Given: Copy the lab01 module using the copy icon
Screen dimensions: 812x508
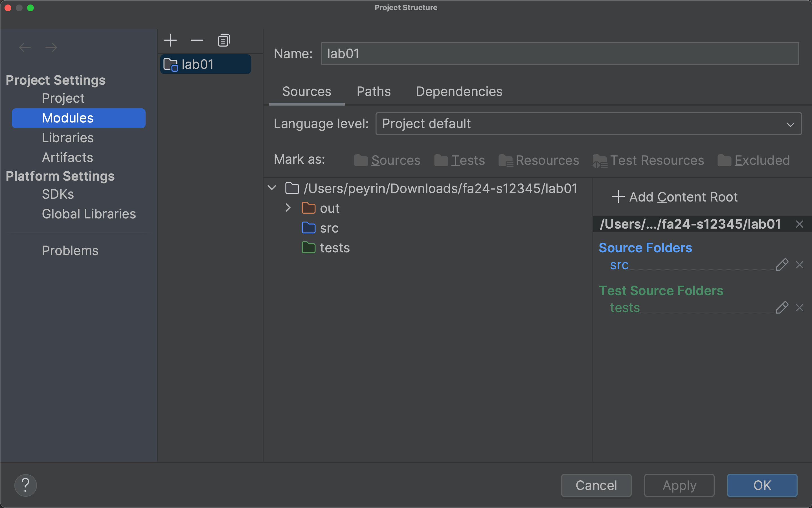Looking at the screenshot, I should click(223, 40).
